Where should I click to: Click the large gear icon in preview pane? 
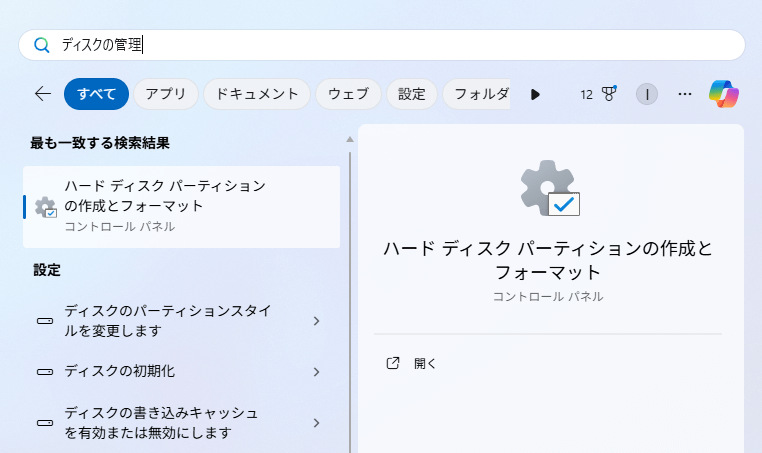coord(549,187)
